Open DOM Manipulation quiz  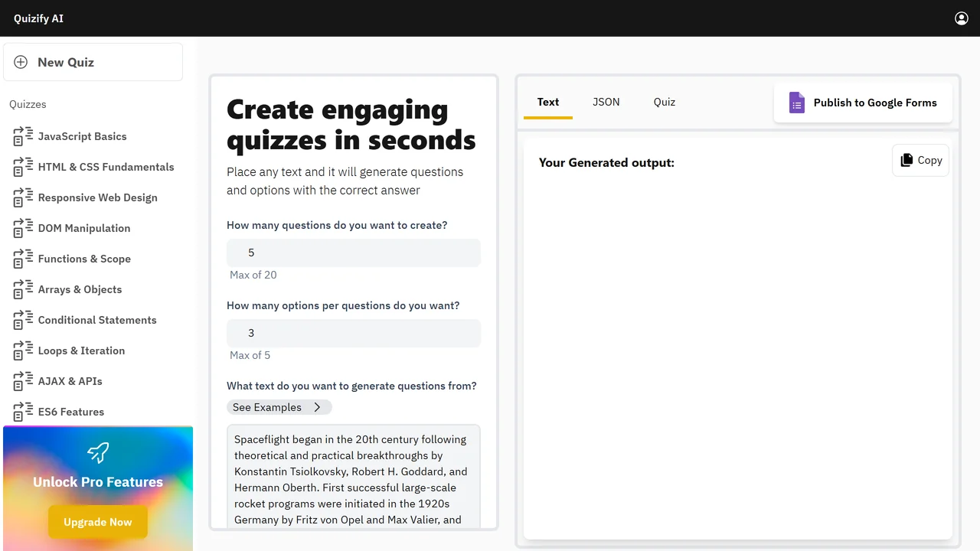(84, 228)
